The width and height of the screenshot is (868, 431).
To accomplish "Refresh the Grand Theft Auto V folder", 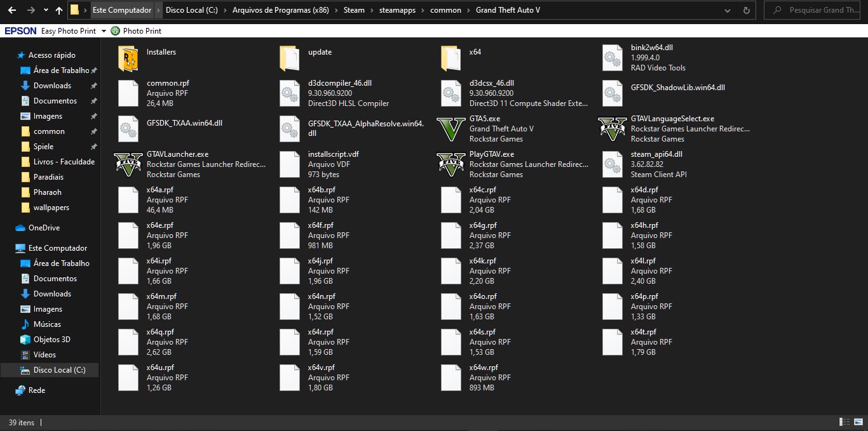I will [x=746, y=10].
